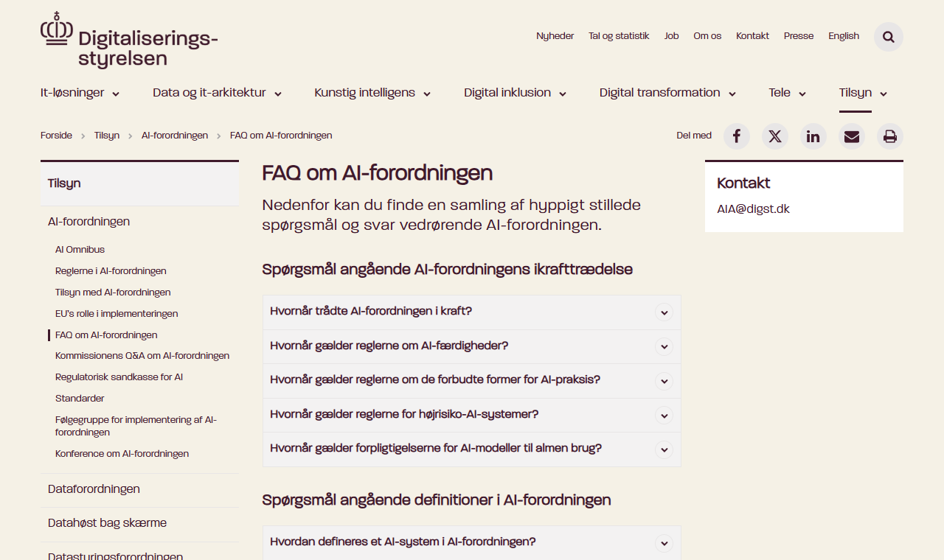Open Data og it-arkitektur menu

[x=218, y=93]
